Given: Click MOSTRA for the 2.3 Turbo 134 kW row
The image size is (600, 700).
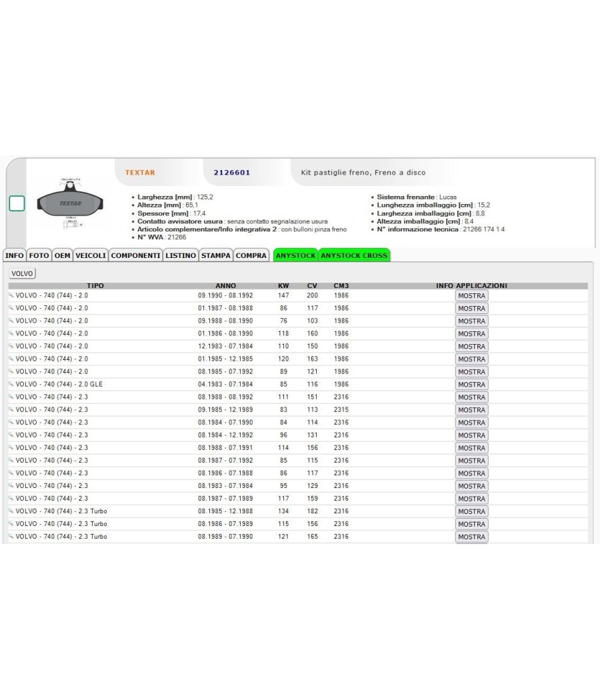Looking at the screenshot, I should pyautogui.click(x=471, y=511).
